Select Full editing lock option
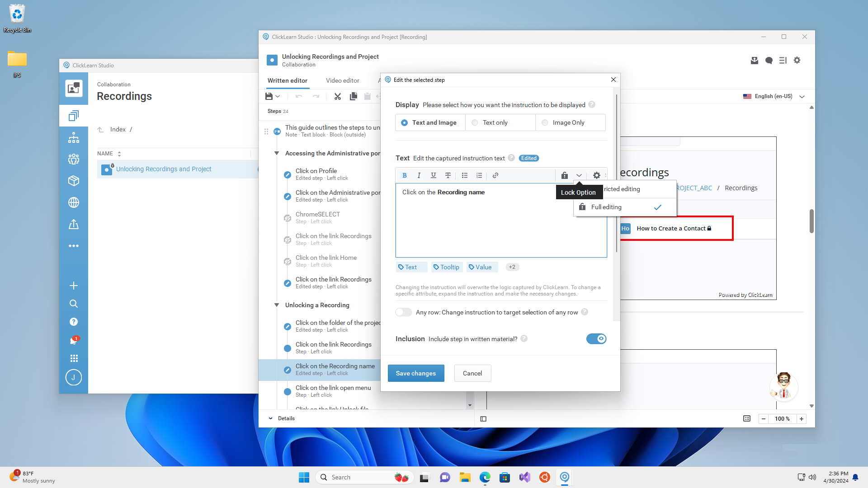 [x=606, y=206]
